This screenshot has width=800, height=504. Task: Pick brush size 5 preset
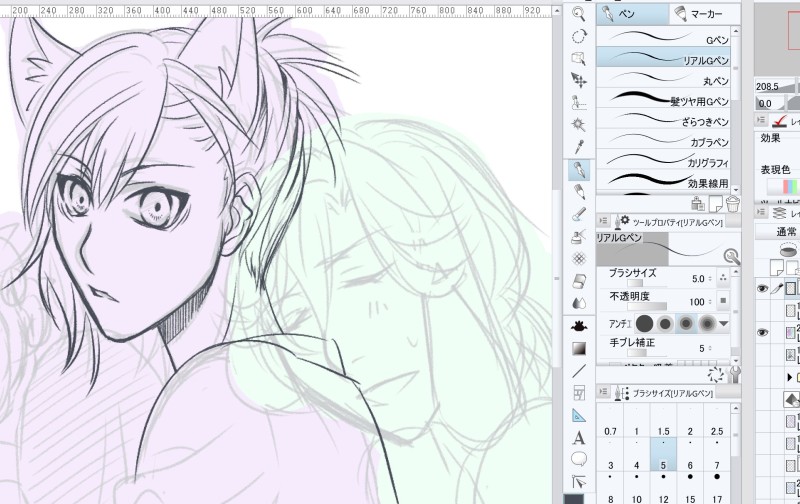pos(663,455)
